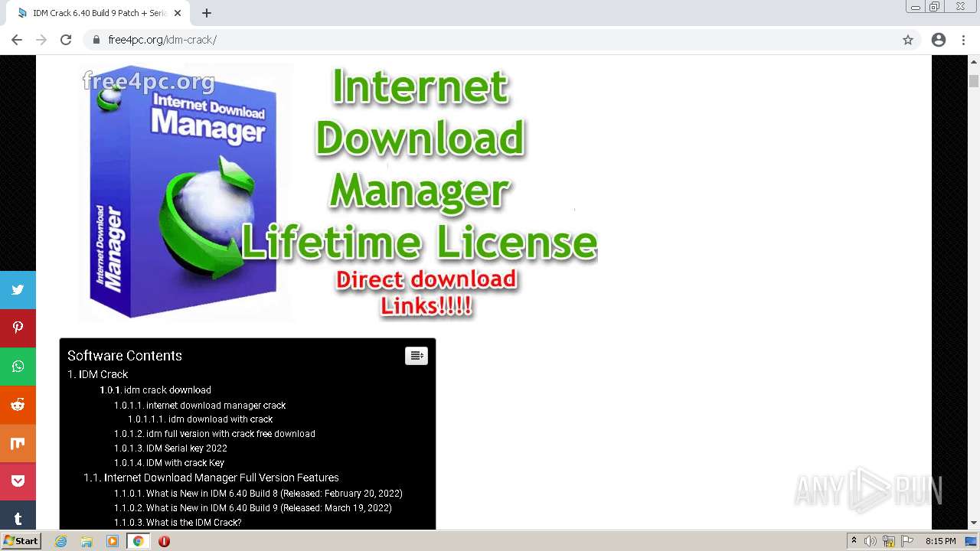
Task: Open 'IDM Serial key 2022' contents link
Action: pyautogui.click(x=171, y=448)
